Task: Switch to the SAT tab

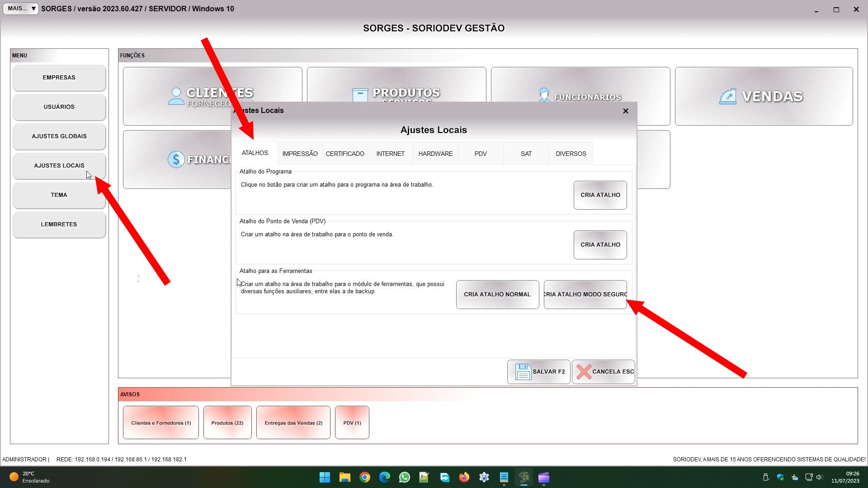Action: (526, 154)
